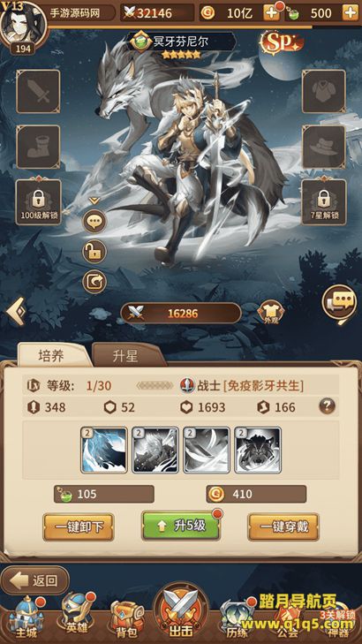Click the 一键穿戴 button
This screenshot has width=362, height=644.
pos(283,527)
